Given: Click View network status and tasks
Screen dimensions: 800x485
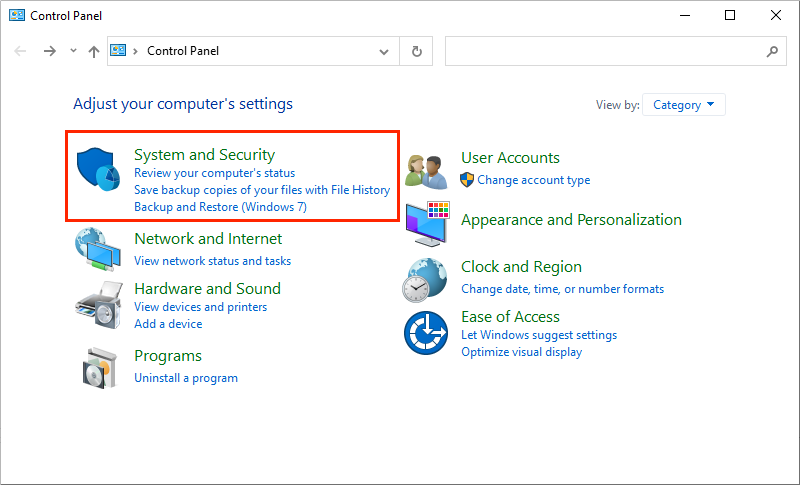Looking at the screenshot, I should (213, 261).
